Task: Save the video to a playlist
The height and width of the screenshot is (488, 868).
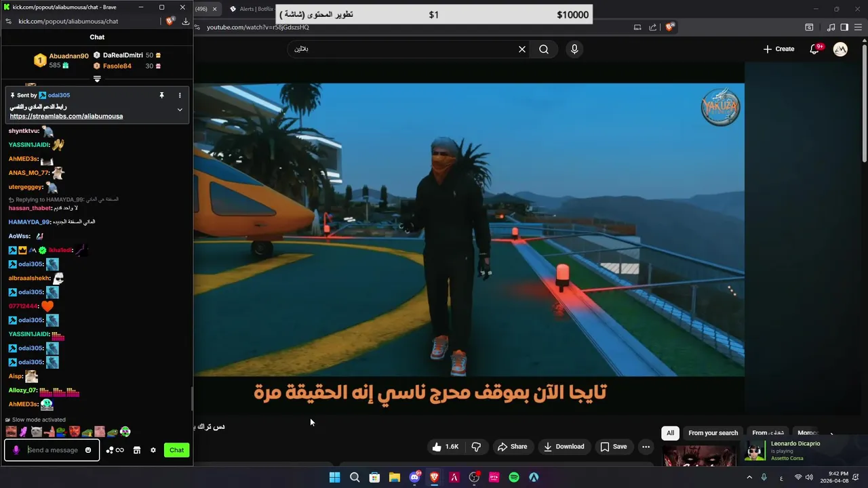Action: (614, 447)
